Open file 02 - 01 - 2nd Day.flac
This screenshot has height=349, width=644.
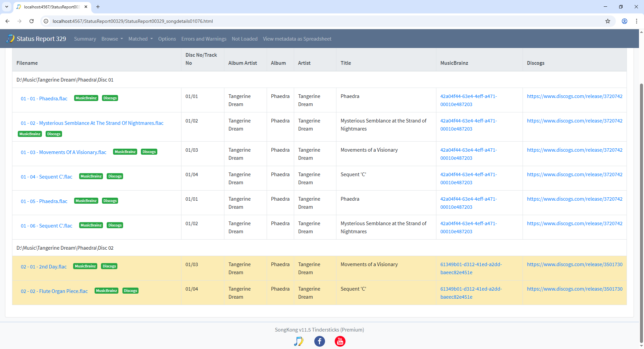coord(44,267)
